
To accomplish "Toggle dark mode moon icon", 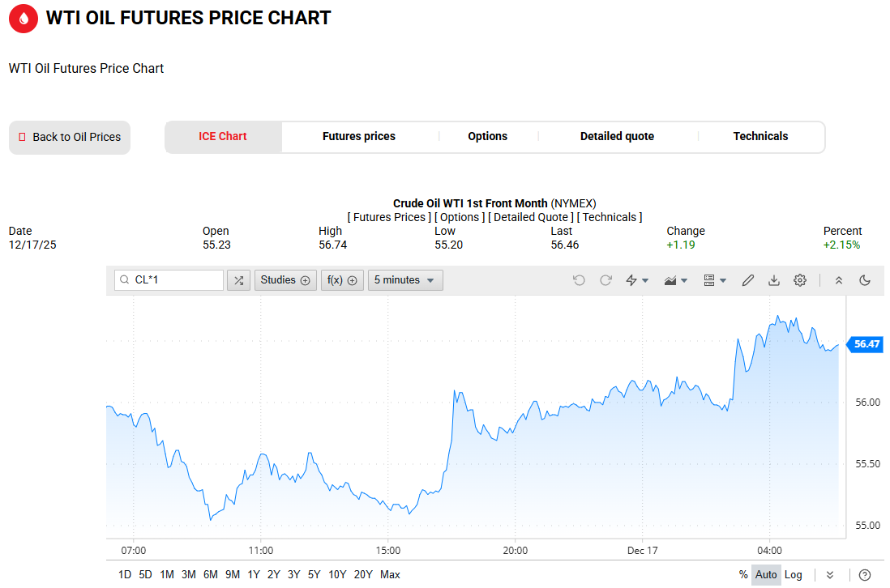I will [x=865, y=280].
